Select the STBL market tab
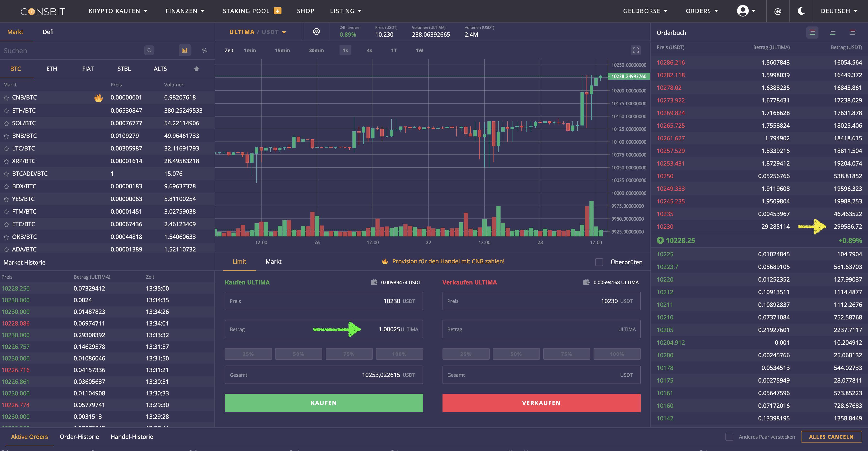Screen dimensions: 868x451 click(x=124, y=69)
